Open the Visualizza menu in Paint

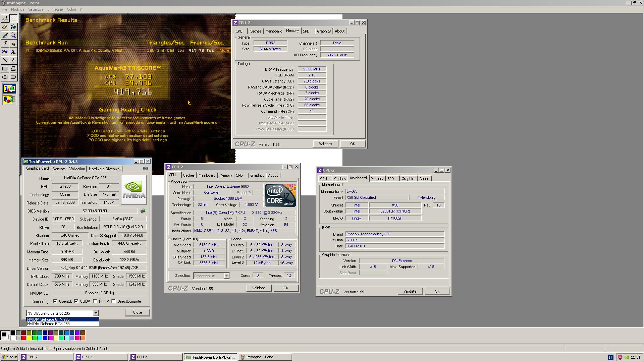tap(36, 9)
